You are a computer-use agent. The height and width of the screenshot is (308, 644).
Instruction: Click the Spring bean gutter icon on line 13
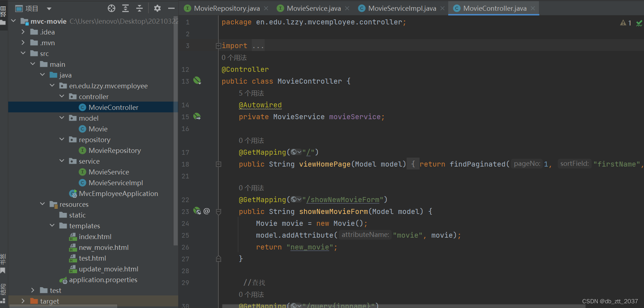point(197,80)
